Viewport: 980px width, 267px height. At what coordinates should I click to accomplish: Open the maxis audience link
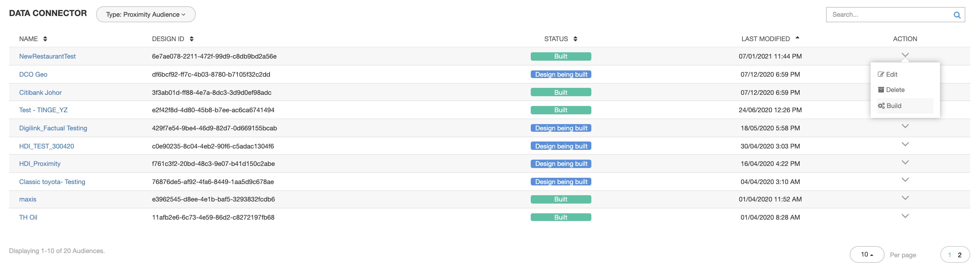pos(28,199)
